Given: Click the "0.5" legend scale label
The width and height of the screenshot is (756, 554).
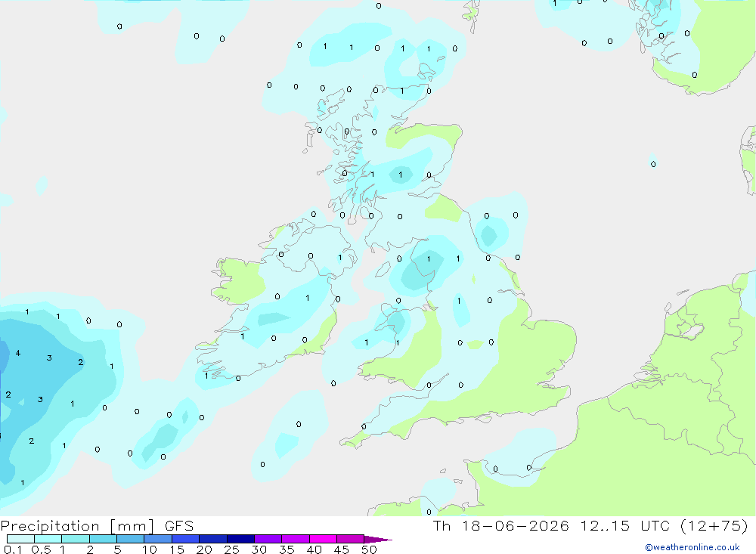Looking at the screenshot, I should tap(41, 549).
